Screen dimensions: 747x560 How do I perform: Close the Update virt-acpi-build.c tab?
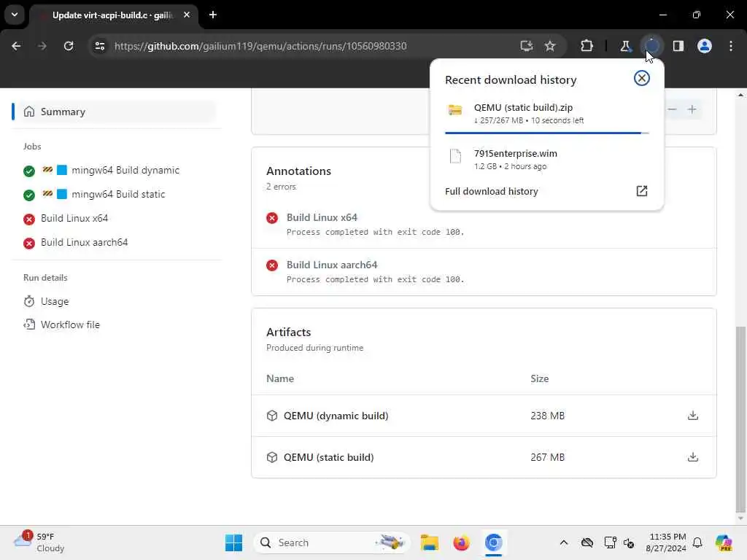click(x=187, y=15)
